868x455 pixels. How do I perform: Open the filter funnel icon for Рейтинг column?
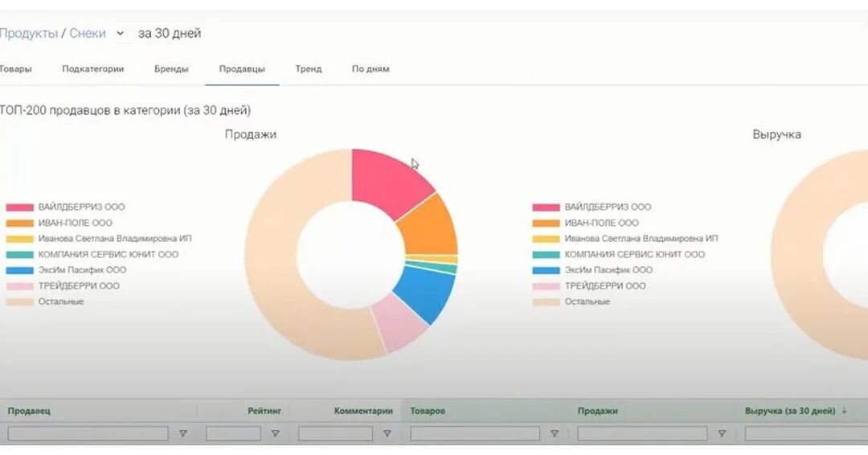(275, 434)
